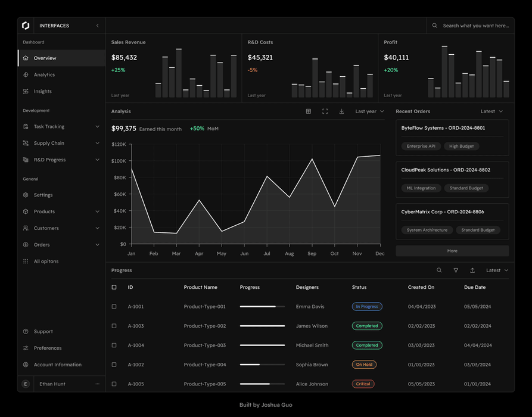The image size is (532, 417).
Task: Check the box for row A-1001
Action: click(114, 307)
